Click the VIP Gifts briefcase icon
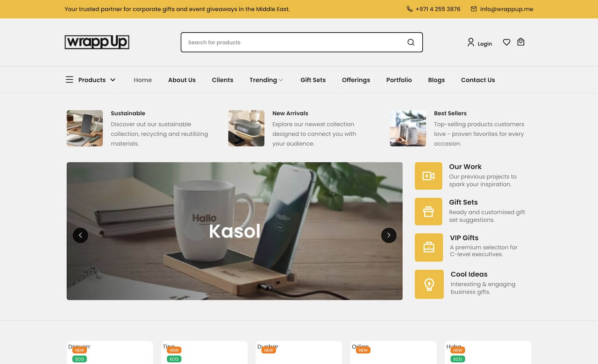This screenshot has height=364, width=598. pos(429,247)
